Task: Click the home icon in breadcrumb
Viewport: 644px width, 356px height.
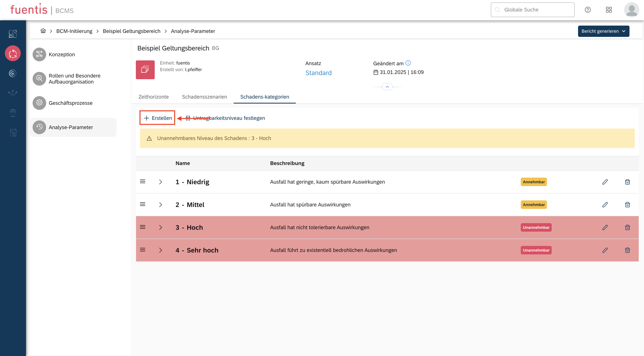Action: [43, 31]
